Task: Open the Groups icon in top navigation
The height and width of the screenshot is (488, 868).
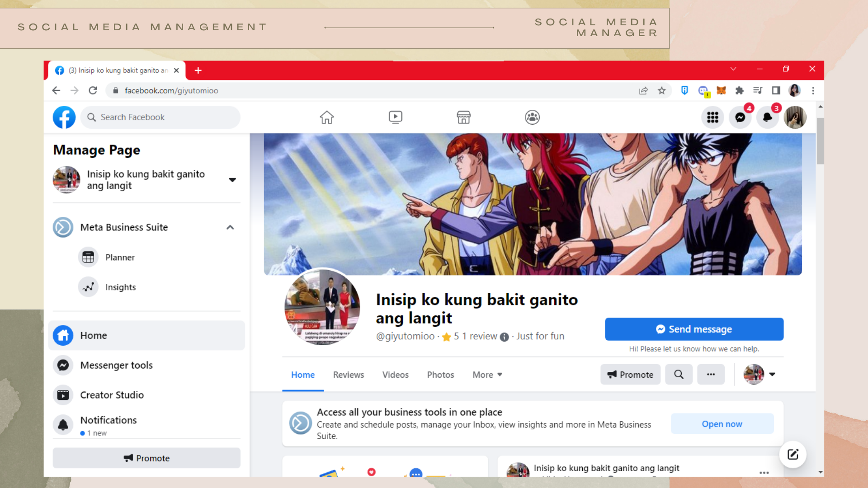Action: point(532,117)
